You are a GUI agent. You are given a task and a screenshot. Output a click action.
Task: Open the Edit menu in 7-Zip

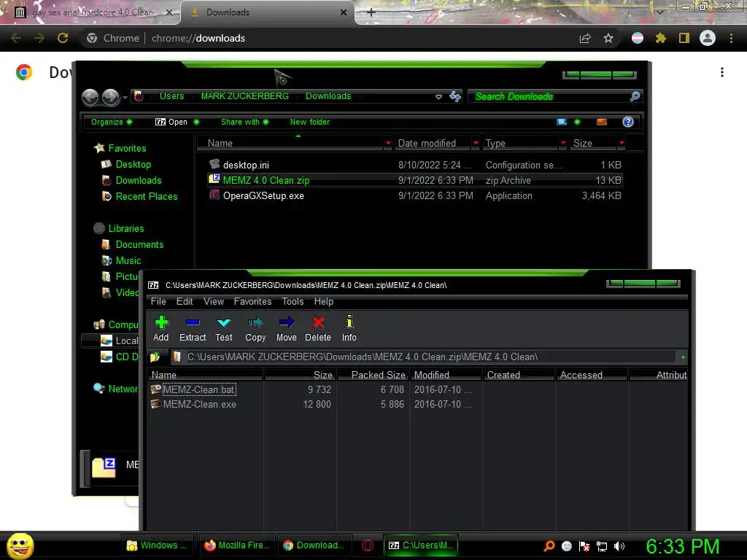click(x=185, y=301)
